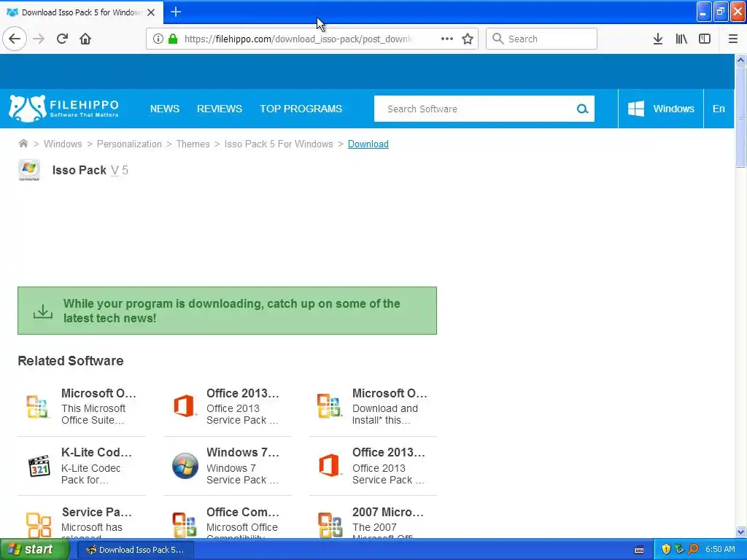The image size is (747, 560).
Task: Submit search with magnifier icon
Action: point(582,109)
